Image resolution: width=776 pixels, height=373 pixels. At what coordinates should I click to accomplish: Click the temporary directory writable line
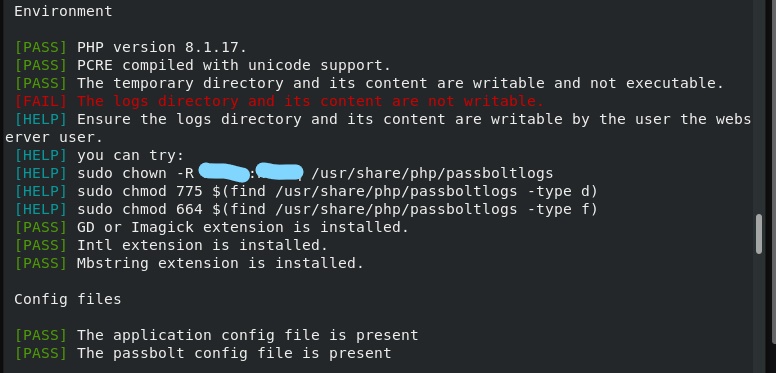click(400, 83)
